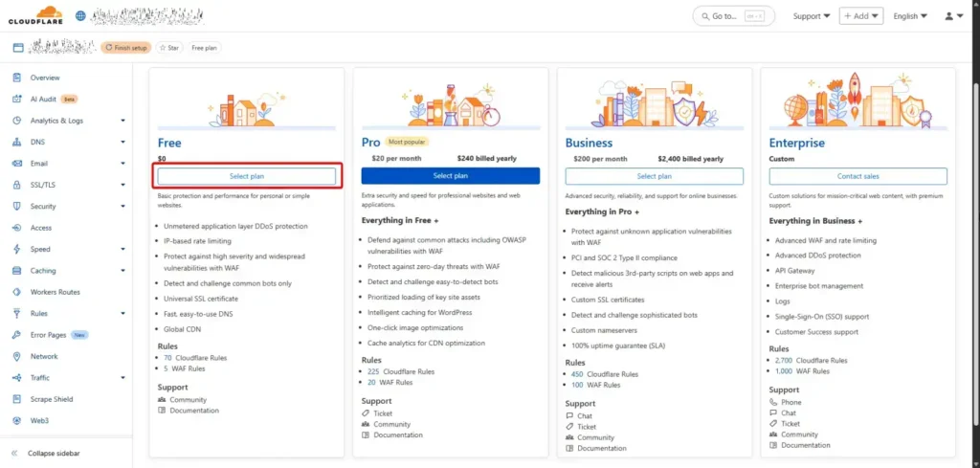
Task: Click the Overview clipboard icon in sidebar
Action: (17, 78)
